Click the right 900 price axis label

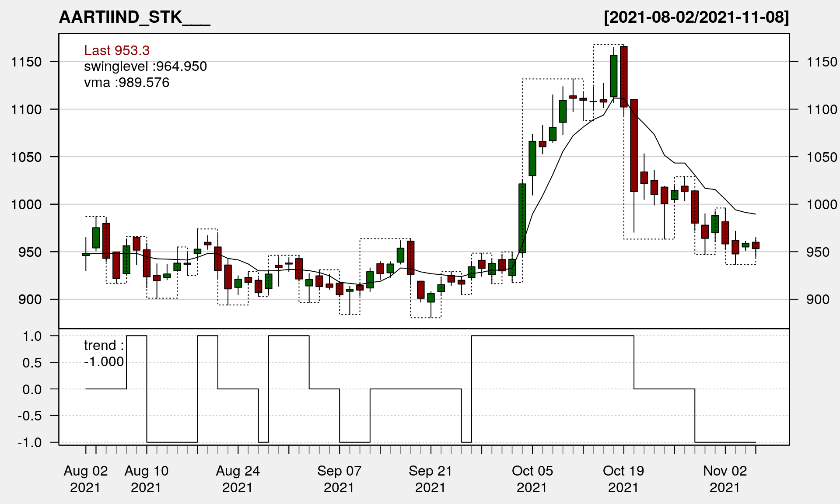click(818, 300)
